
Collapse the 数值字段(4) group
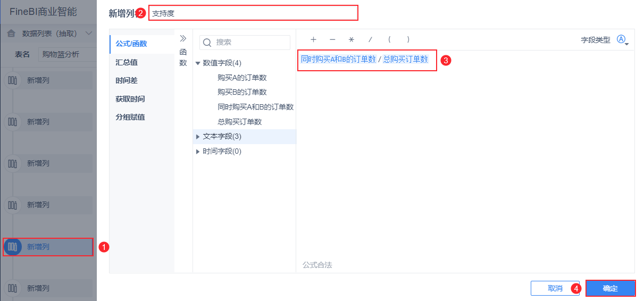click(198, 63)
